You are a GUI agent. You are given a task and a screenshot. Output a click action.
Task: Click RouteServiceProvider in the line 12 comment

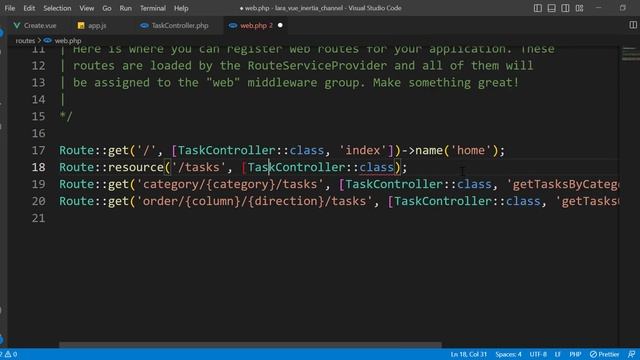pos(317,66)
